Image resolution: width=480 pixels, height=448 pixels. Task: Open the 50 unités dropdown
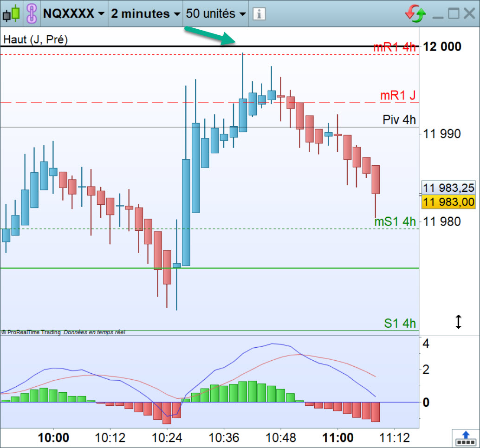point(216,13)
